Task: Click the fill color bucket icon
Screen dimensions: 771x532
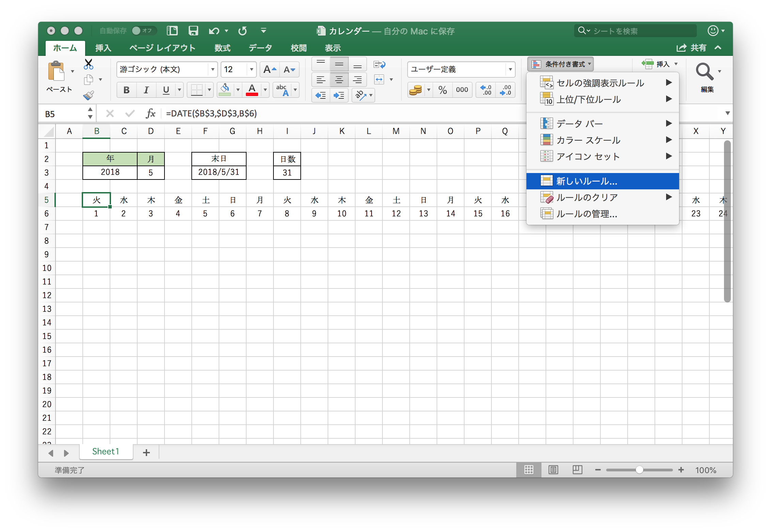Action: [225, 90]
